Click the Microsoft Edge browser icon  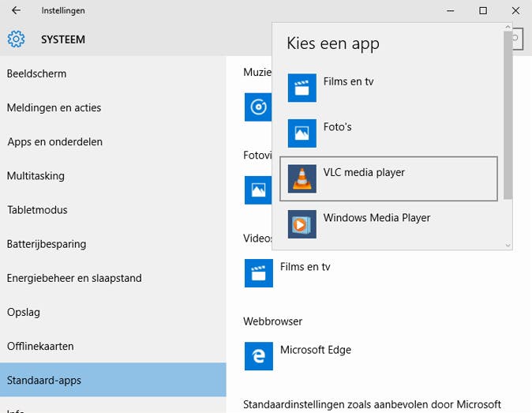point(258,356)
